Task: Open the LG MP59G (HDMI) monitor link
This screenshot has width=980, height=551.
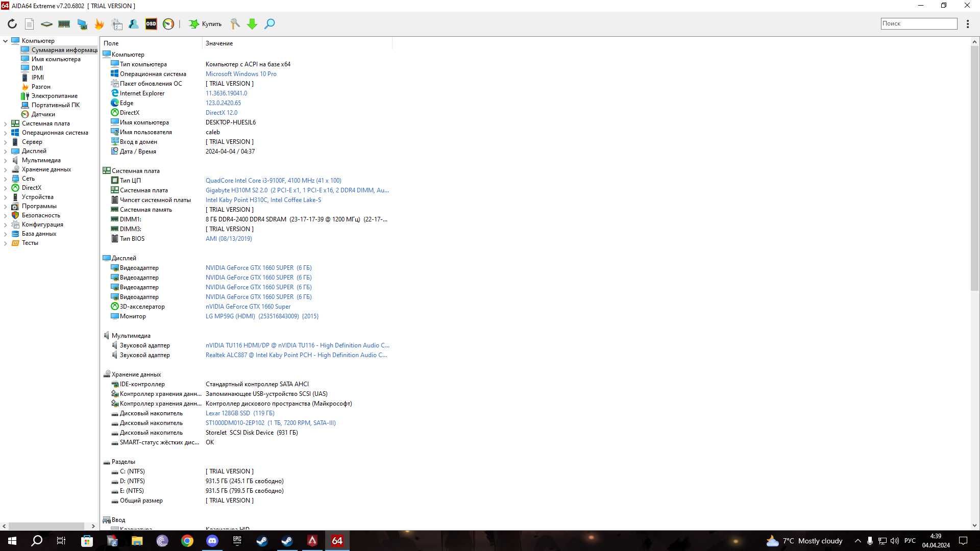Action: (262, 316)
